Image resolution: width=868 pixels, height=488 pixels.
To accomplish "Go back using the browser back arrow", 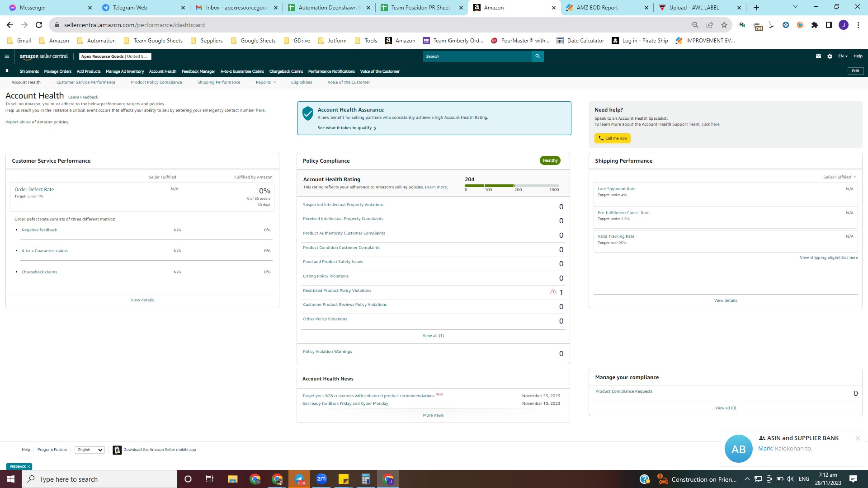I will click(10, 25).
